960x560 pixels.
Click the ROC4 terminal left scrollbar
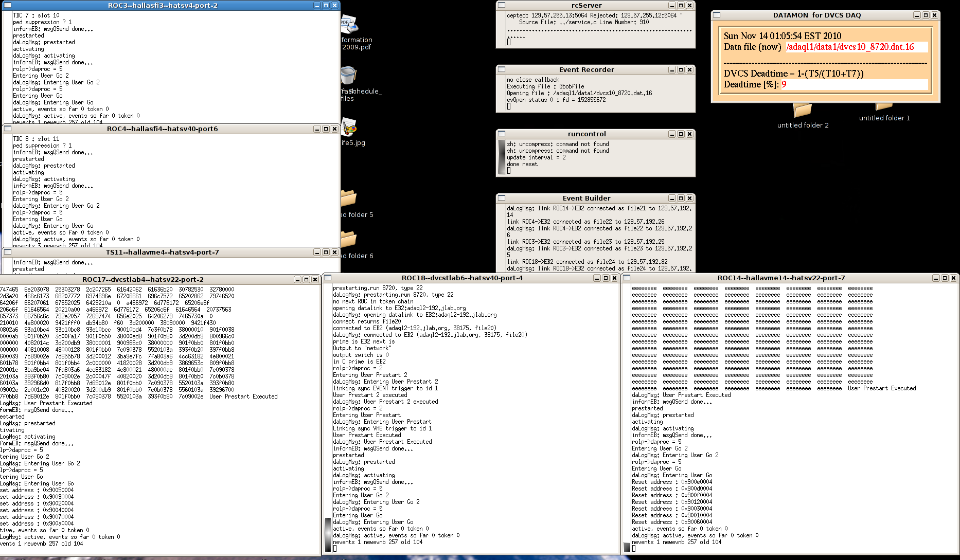(7, 190)
